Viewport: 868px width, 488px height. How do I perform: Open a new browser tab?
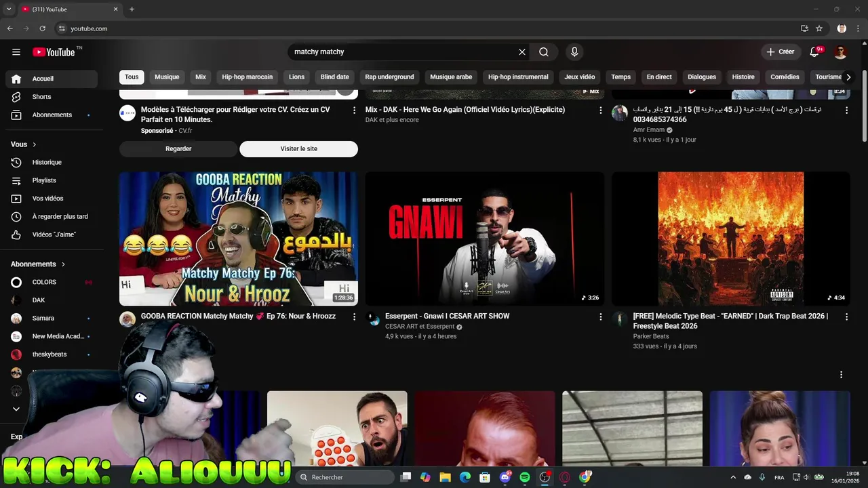[x=132, y=9]
